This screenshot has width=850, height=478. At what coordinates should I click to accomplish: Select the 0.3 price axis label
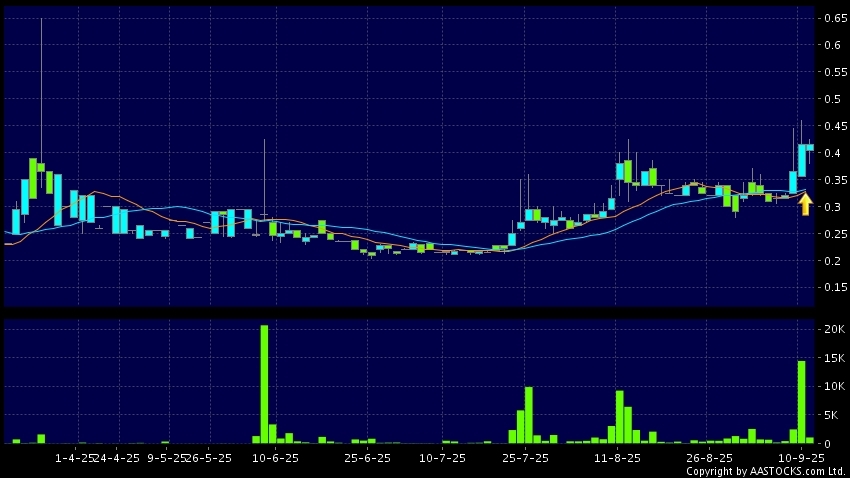point(832,207)
